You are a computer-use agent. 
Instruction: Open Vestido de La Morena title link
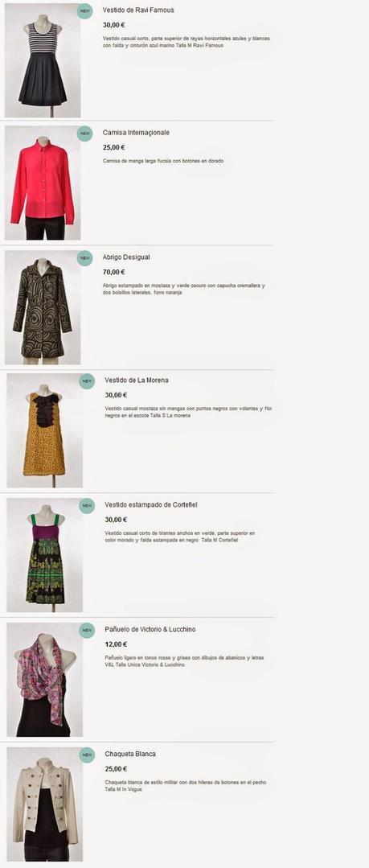[x=137, y=381]
